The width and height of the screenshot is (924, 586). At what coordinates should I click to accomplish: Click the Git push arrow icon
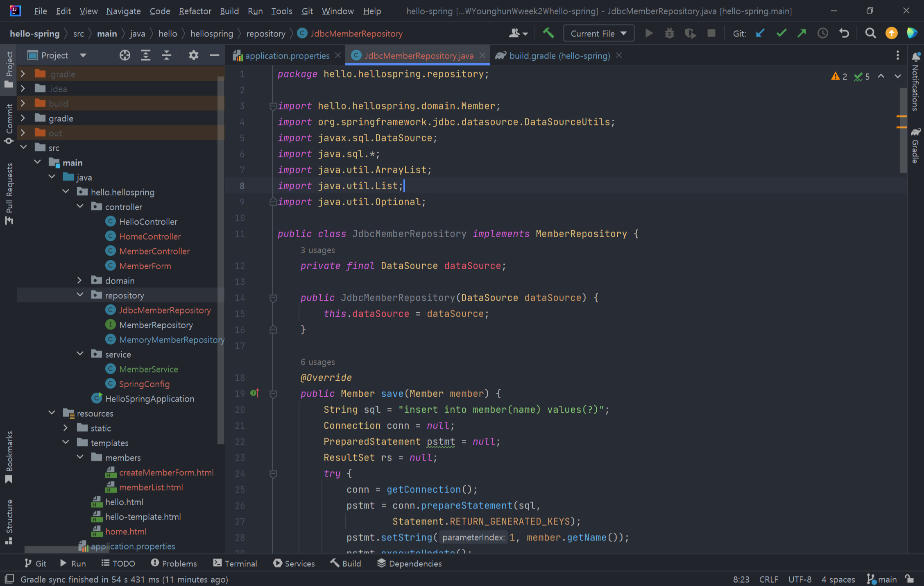point(802,33)
